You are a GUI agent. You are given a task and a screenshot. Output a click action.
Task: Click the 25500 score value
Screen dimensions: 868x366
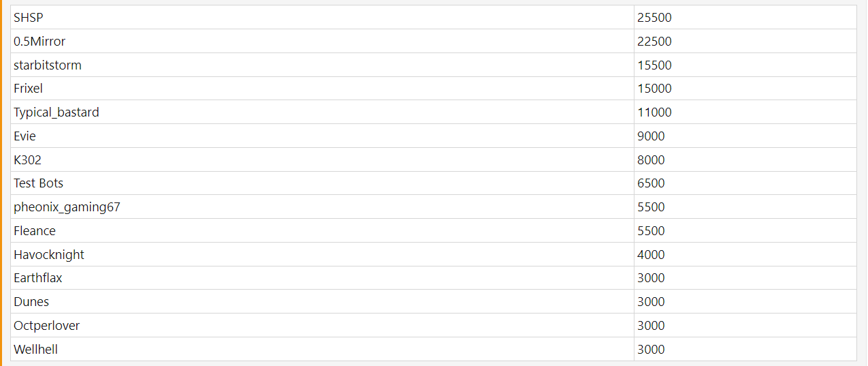pyautogui.click(x=654, y=18)
